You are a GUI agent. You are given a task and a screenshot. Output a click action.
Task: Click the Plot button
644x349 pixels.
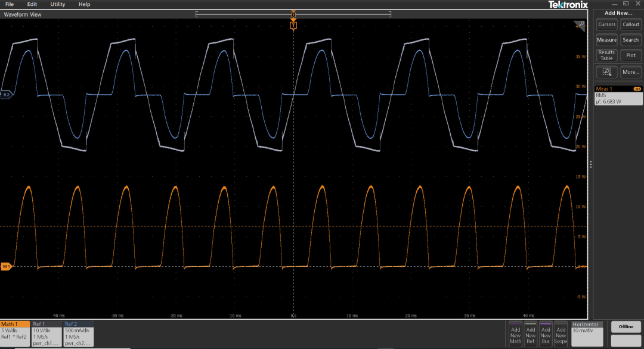coord(631,55)
